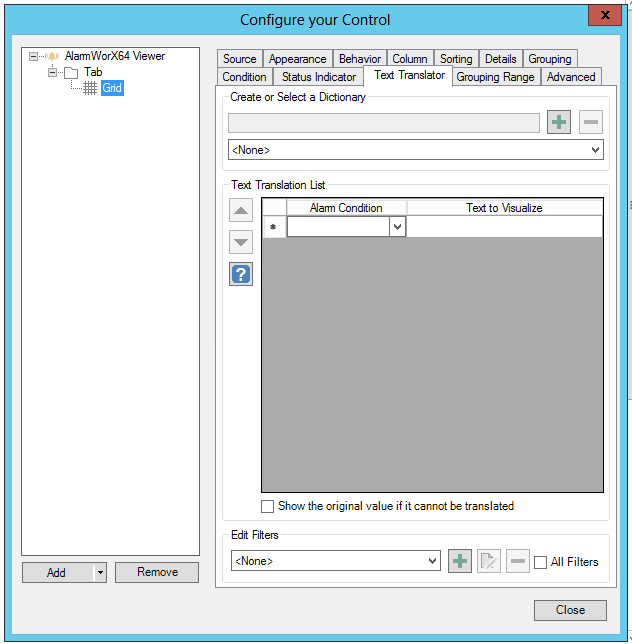632x644 pixels.
Task: Click the minus remove dictionary icon
Action: (x=591, y=123)
